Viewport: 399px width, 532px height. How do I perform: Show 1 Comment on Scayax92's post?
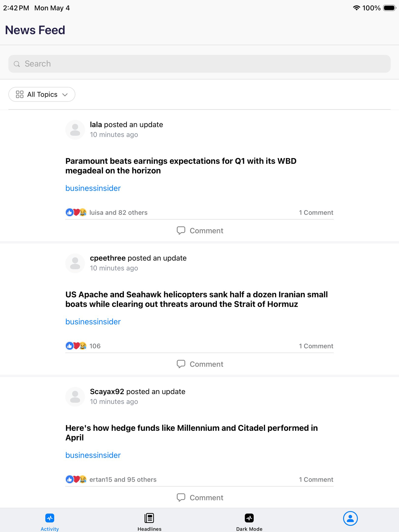316,480
